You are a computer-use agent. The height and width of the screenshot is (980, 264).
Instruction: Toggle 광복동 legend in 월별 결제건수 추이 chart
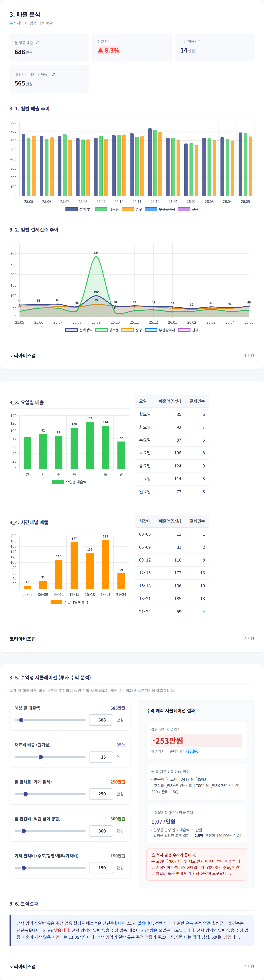click(107, 330)
